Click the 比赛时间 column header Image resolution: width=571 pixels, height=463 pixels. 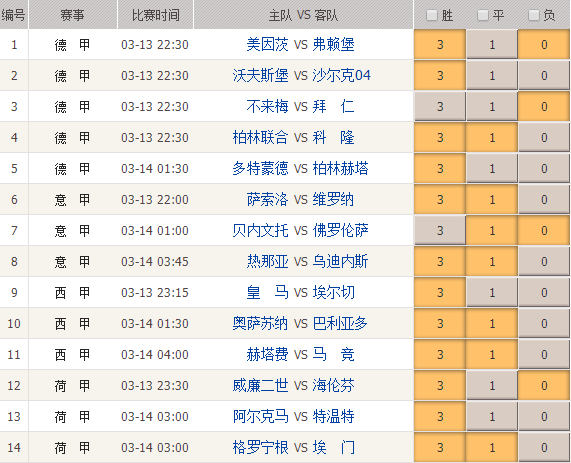pyautogui.click(x=155, y=15)
